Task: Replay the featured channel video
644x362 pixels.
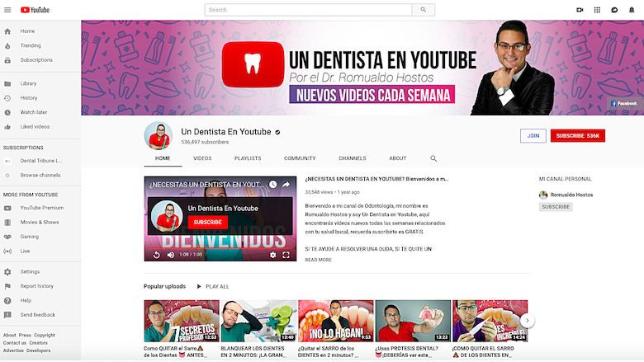Action: point(156,255)
